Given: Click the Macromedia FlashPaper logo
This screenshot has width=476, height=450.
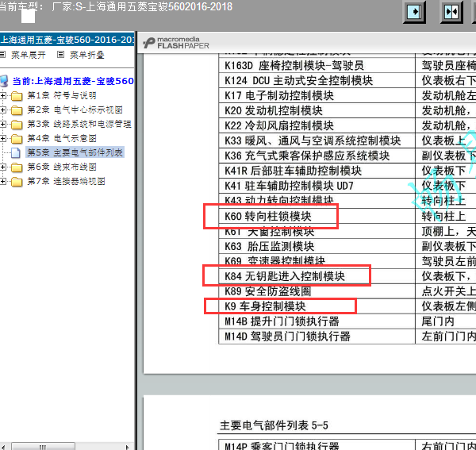Looking at the screenshot, I should [x=176, y=43].
